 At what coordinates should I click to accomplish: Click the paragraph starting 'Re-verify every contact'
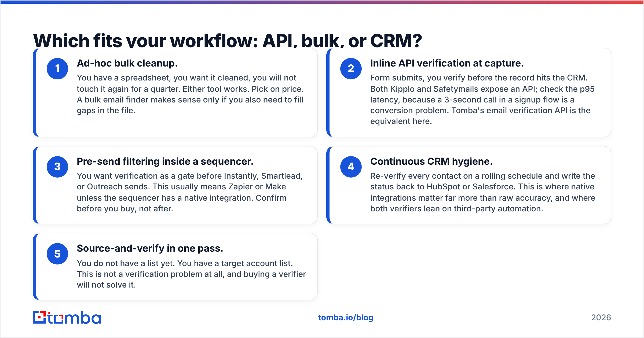tap(483, 192)
